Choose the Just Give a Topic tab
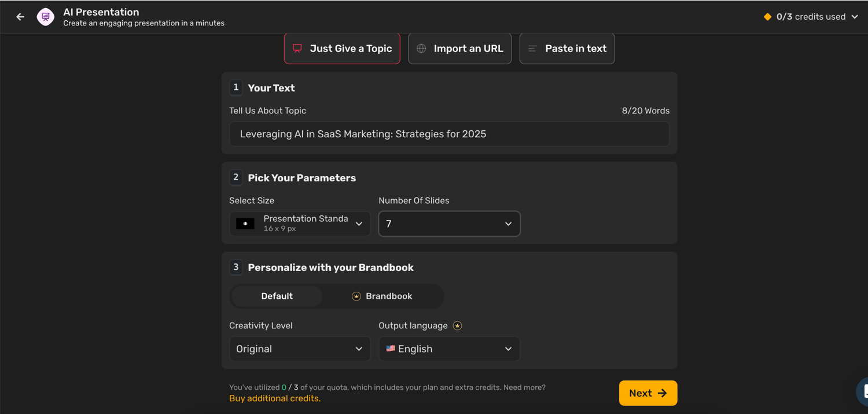Screen dimensions: 868x414 click(x=342, y=49)
